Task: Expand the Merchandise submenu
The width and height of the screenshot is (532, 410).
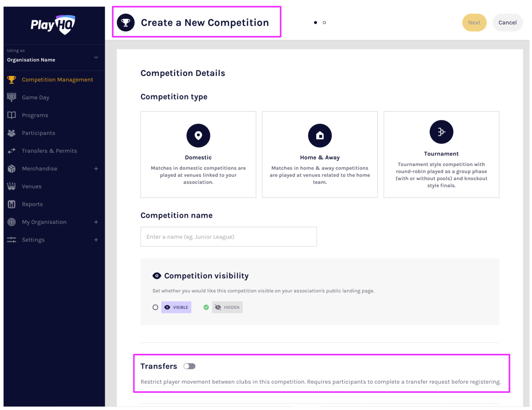Action: point(96,169)
